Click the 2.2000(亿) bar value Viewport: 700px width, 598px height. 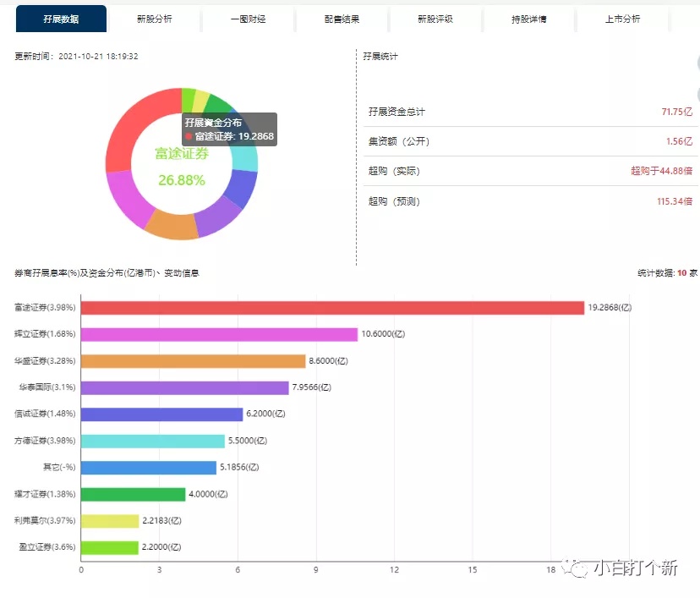click(x=161, y=546)
